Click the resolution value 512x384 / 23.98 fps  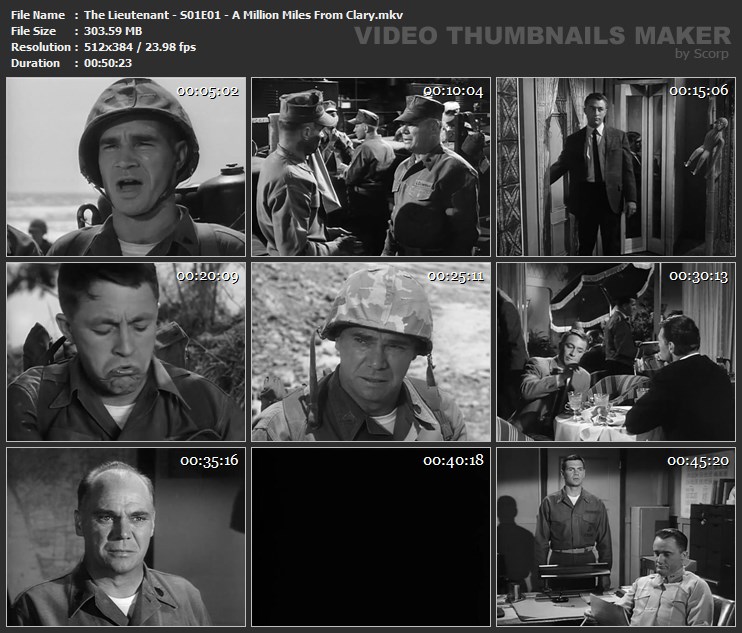click(x=140, y=47)
